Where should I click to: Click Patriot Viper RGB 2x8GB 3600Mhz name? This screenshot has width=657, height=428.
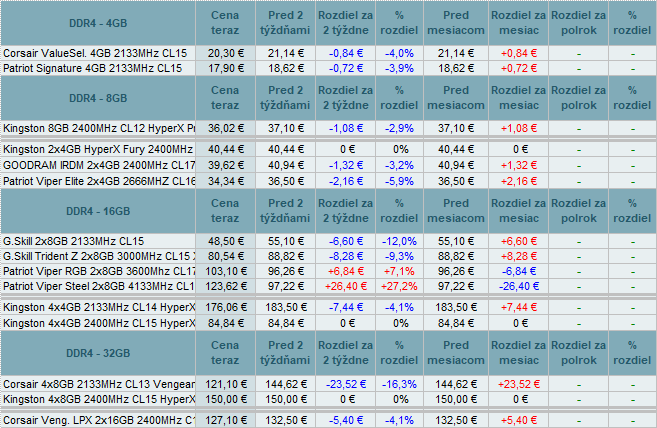pyautogui.click(x=99, y=271)
